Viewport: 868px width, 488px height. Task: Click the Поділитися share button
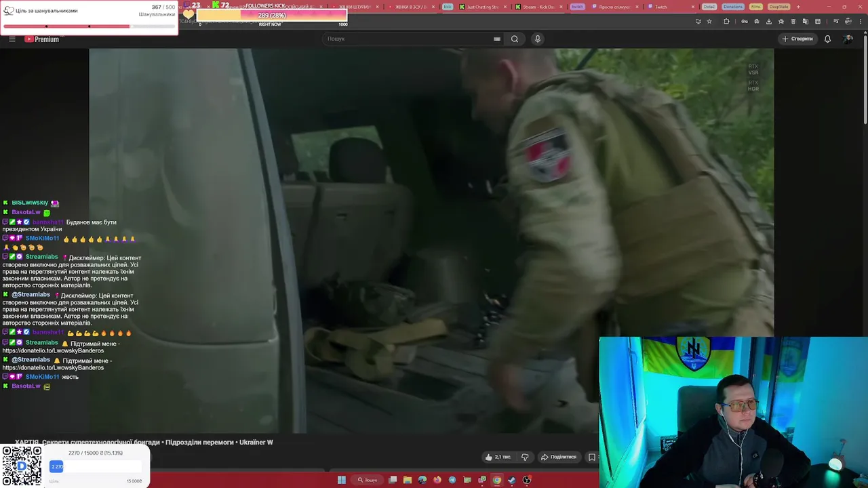click(x=558, y=457)
